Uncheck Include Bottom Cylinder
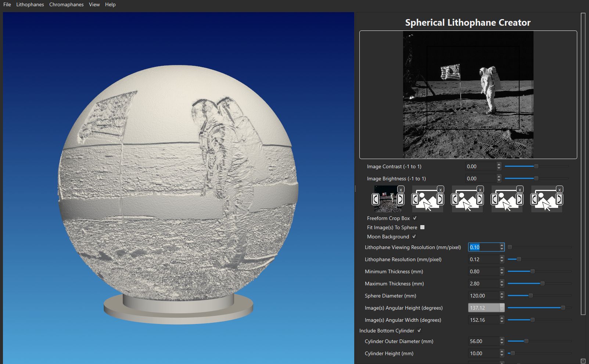This screenshot has height=364, width=589. (x=419, y=331)
